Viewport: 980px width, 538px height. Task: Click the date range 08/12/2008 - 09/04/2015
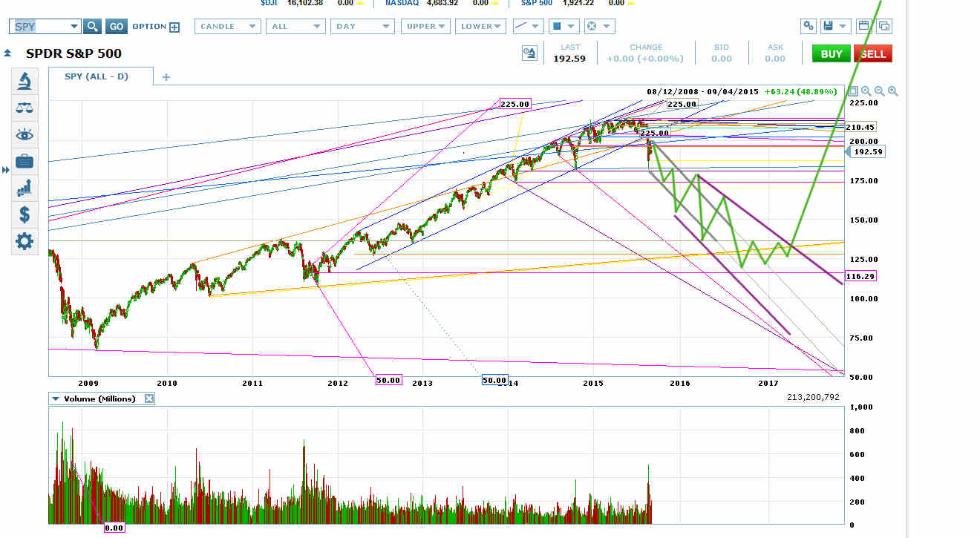(702, 91)
